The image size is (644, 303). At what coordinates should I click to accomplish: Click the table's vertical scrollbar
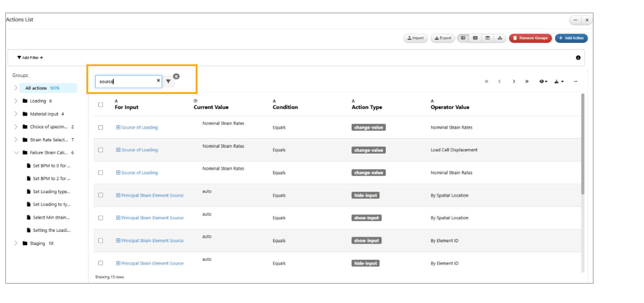click(582, 145)
